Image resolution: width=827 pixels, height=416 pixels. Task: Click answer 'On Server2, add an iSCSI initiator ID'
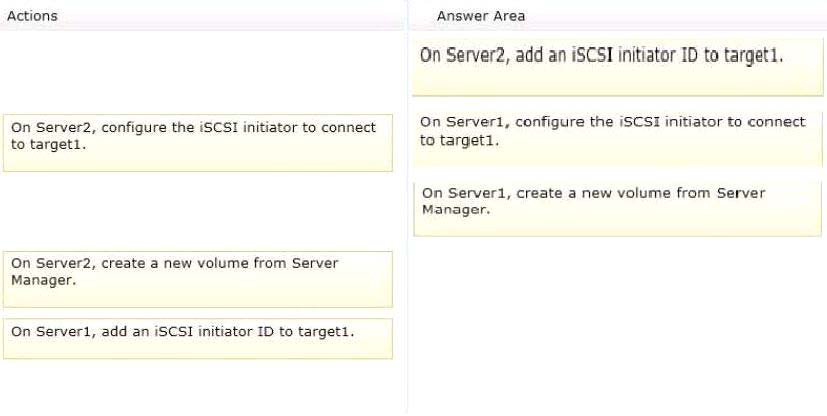click(618, 67)
